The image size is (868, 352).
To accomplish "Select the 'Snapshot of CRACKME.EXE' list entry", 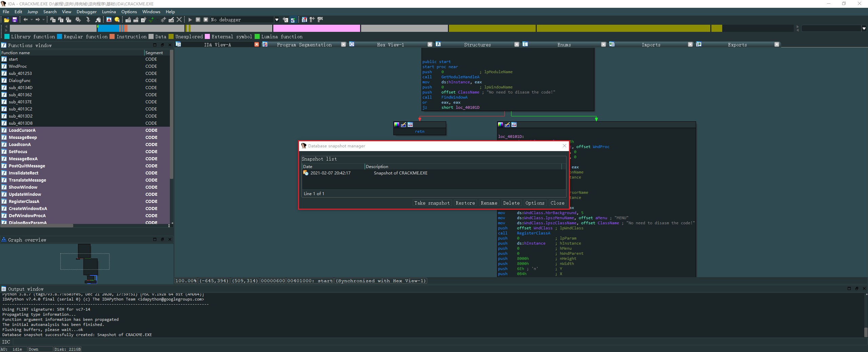I will pos(400,173).
